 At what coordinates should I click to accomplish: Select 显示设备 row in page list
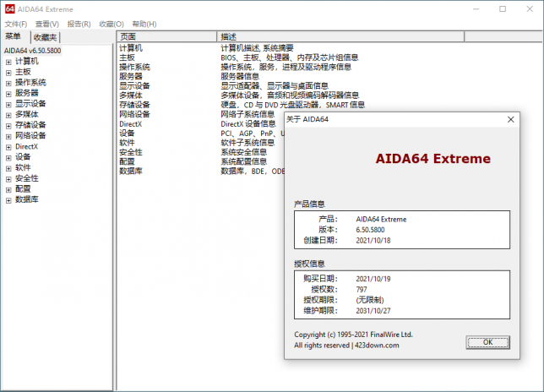coord(134,85)
